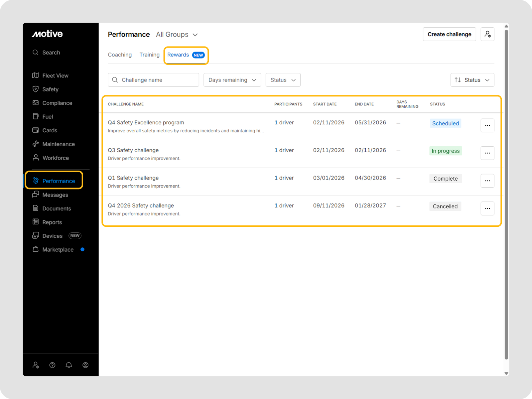This screenshot has width=532, height=399.
Task: Click the admin settings icon in bottom sidebar
Action: [x=36, y=365]
